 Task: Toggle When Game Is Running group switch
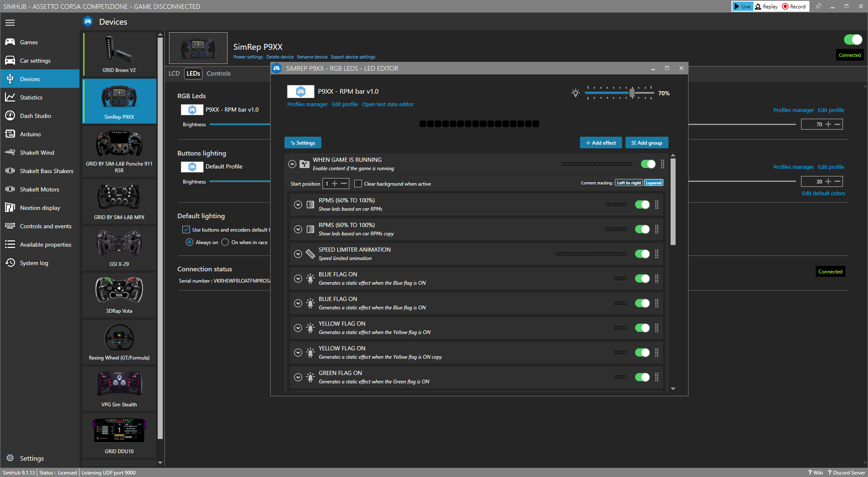pos(648,164)
